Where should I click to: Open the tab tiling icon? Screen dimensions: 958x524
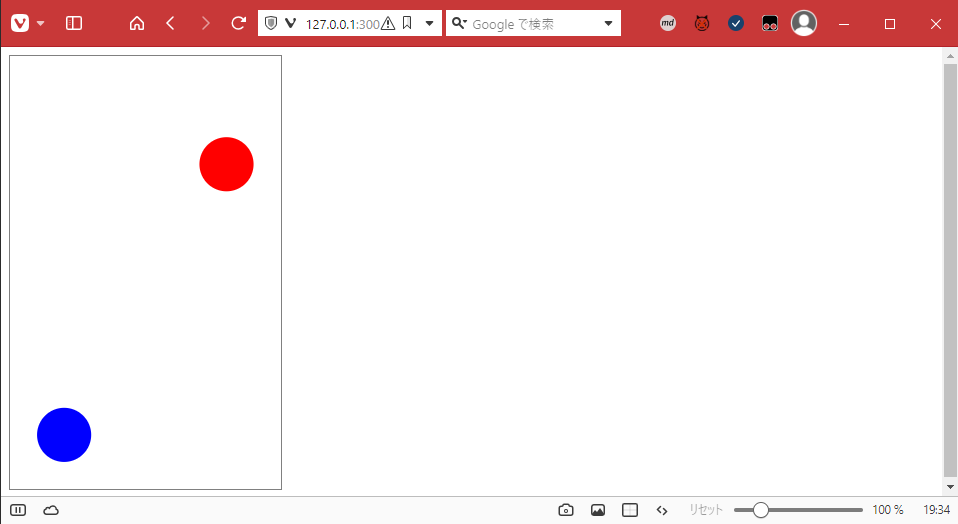click(630, 510)
